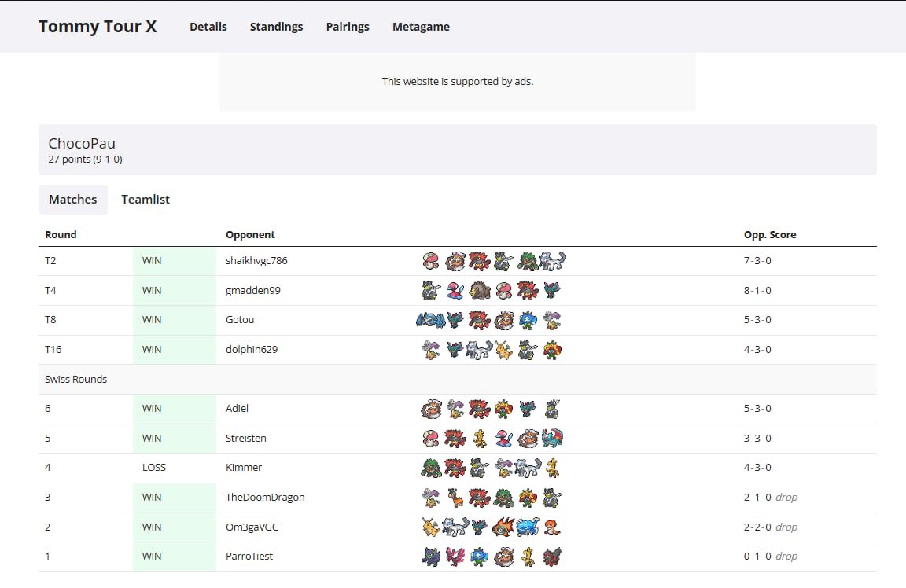Click the Tommy Tour X title
The image size is (906, 588).
pyautogui.click(x=98, y=27)
